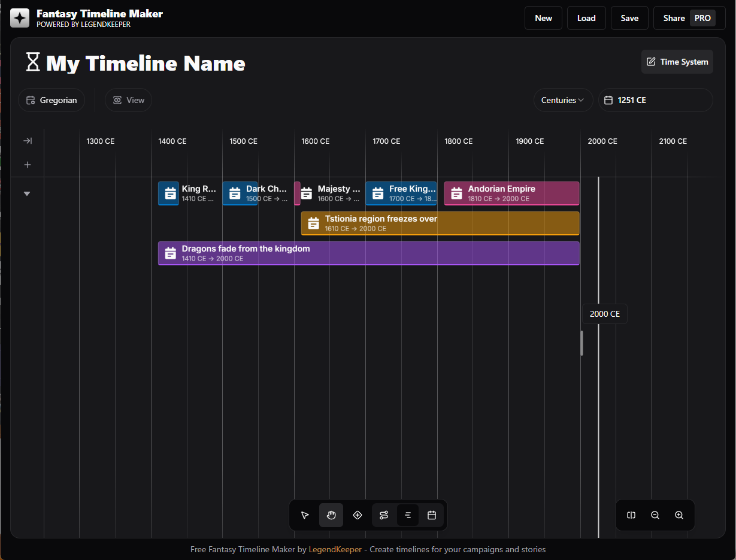Click the sparkle logo icon top left

coord(19,18)
